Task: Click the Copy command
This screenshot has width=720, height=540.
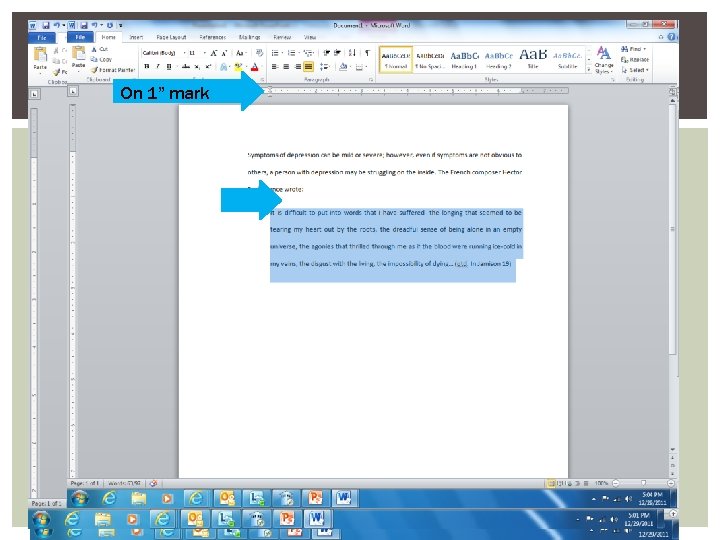Action: [101, 59]
